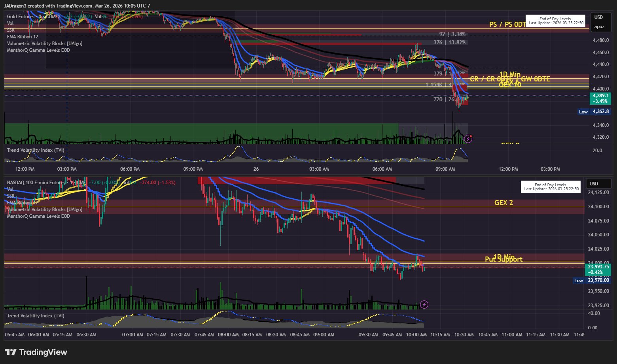The width and height of the screenshot is (617, 364).
Task: Click the 4,480.0 price axis value
Action: pyautogui.click(x=601, y=40)
